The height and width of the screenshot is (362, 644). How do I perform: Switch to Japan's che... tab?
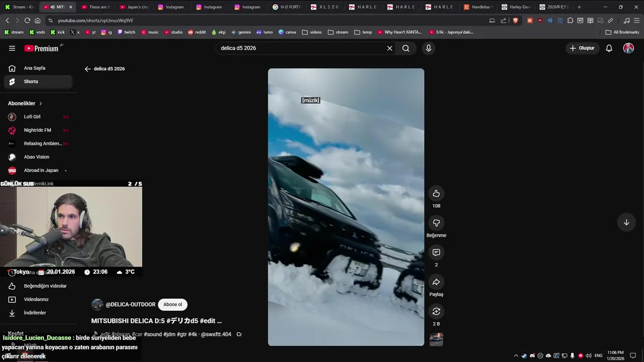134,7
